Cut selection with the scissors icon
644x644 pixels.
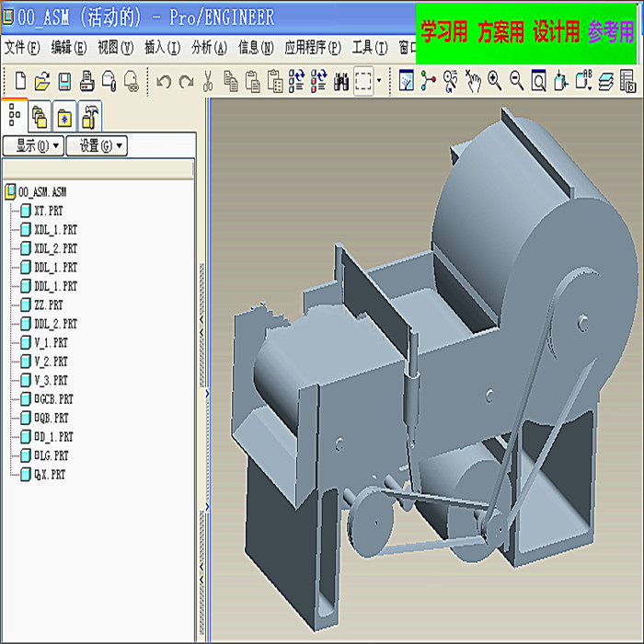[x=208, y=81]
